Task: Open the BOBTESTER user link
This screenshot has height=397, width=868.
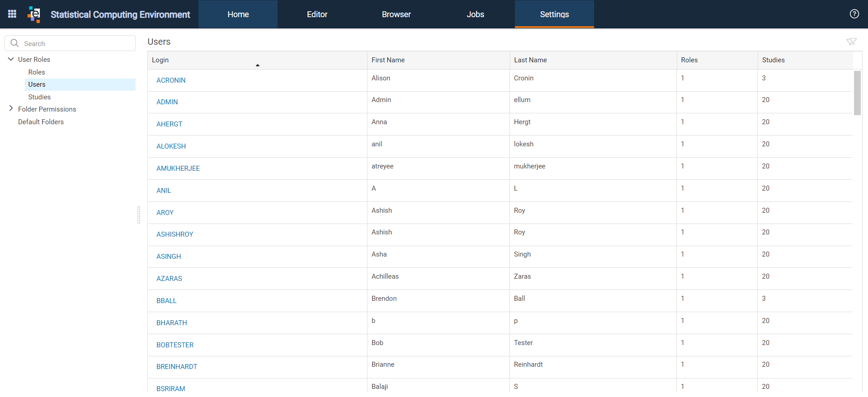Action: pyautogui.click(x=175, y=345)
